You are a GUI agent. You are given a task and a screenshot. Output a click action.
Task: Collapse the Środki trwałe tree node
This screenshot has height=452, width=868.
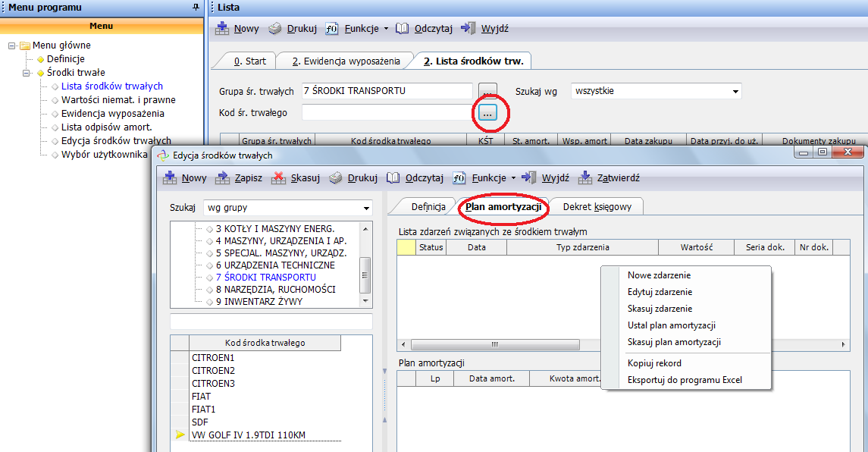click(26, 73)
